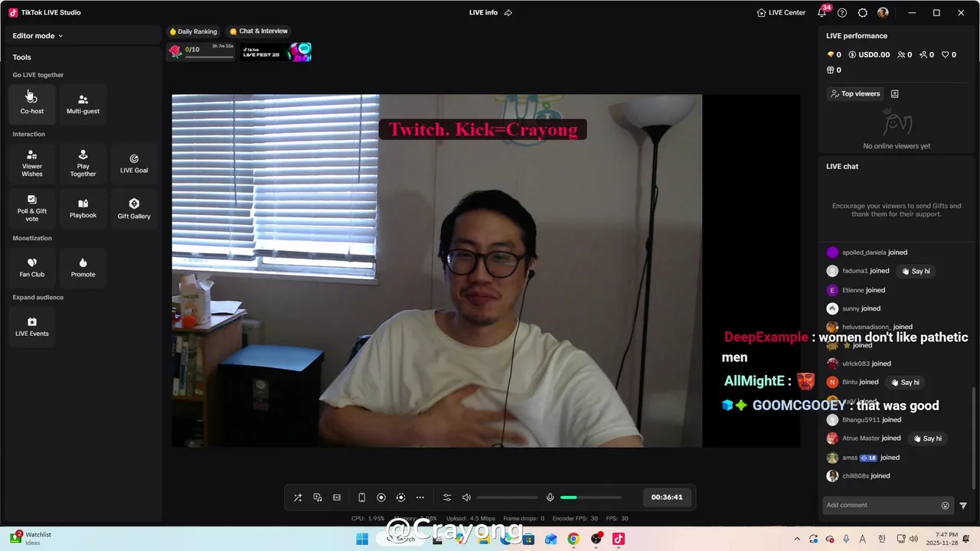Open the Daily Ranking tab
The height and width of the screenshot is (551, 980).
[193, 31]
